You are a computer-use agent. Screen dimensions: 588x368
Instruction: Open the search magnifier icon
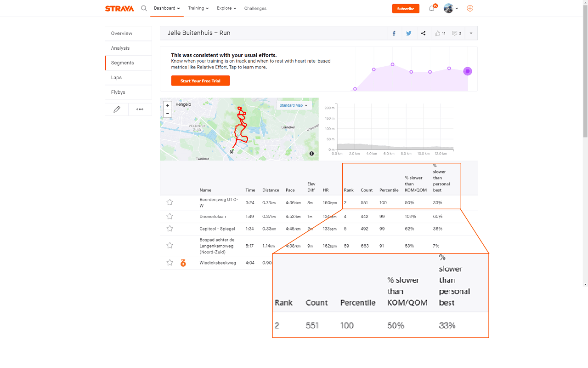[x=144, y=8]
